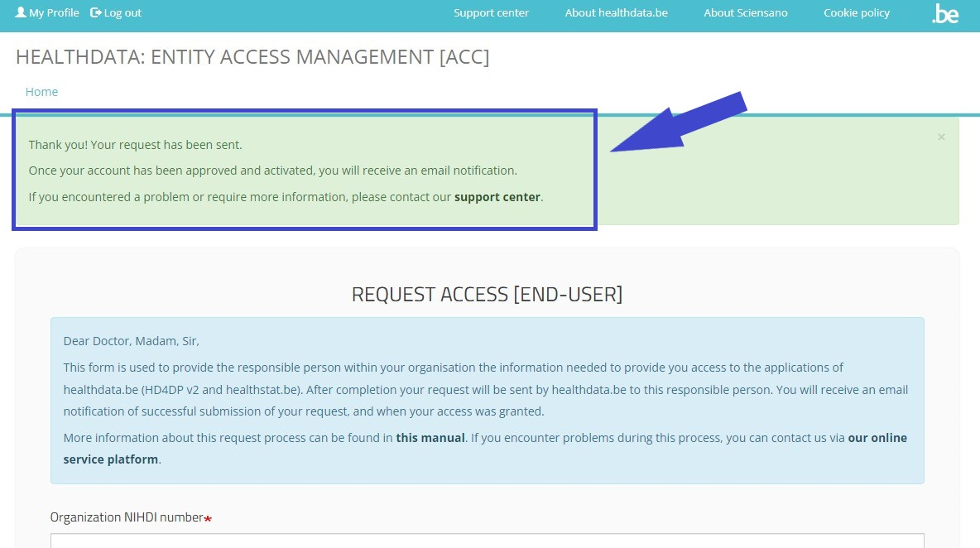
Task: Focus the Organization NIHDI number field
Action: tap(487, 541)
